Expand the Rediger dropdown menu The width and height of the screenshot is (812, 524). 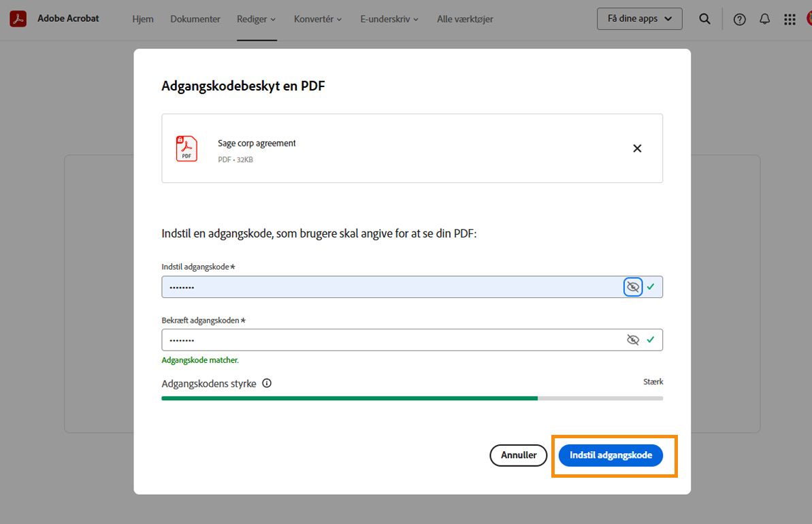pyautogui.click(x=256, y=19)
